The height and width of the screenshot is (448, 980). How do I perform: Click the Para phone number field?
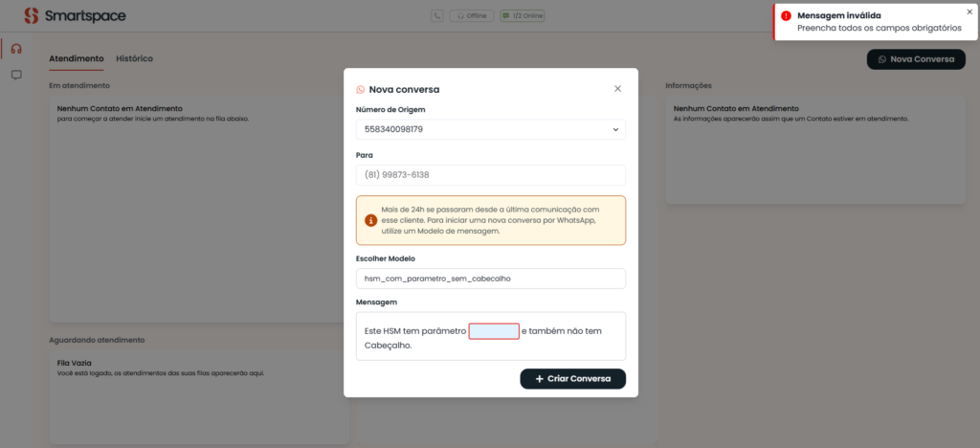[x=490, y=175]
